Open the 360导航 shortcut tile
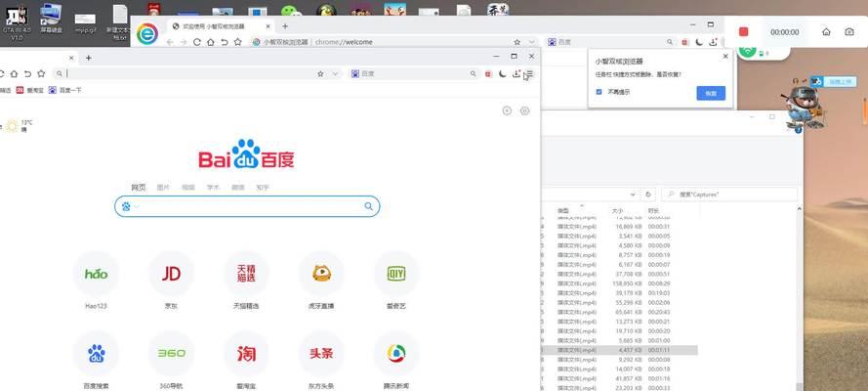The image size is (868, 391). click(171, 353)
